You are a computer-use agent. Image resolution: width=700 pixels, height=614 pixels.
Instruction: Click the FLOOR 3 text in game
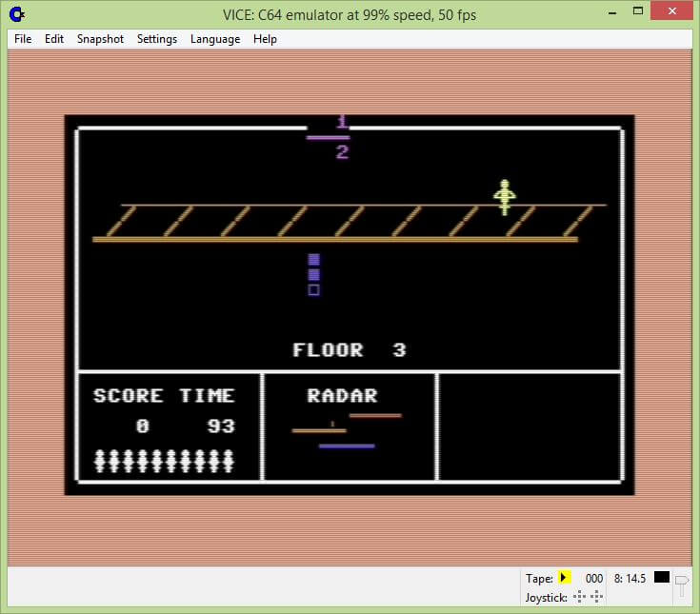tap(350, 350)
